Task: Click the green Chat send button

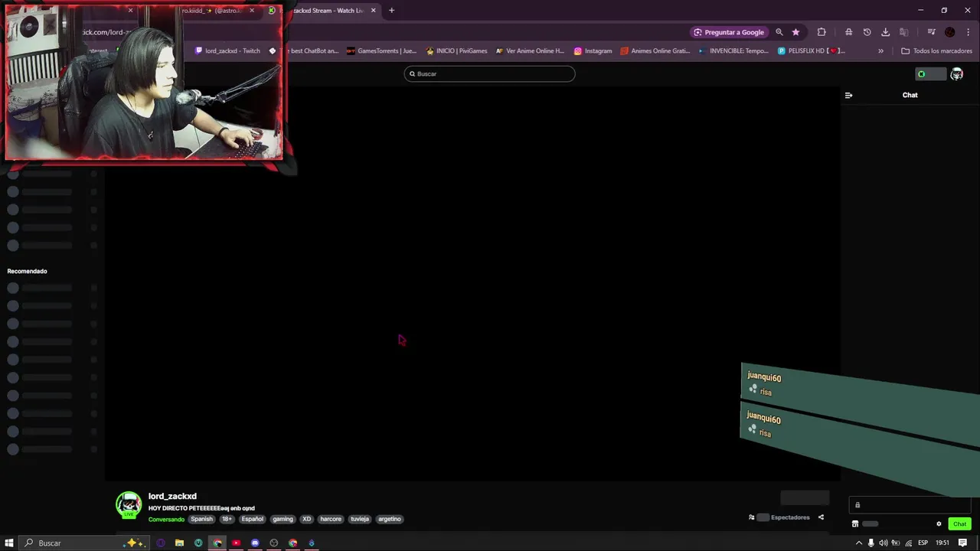Action: tap(959, 524)
